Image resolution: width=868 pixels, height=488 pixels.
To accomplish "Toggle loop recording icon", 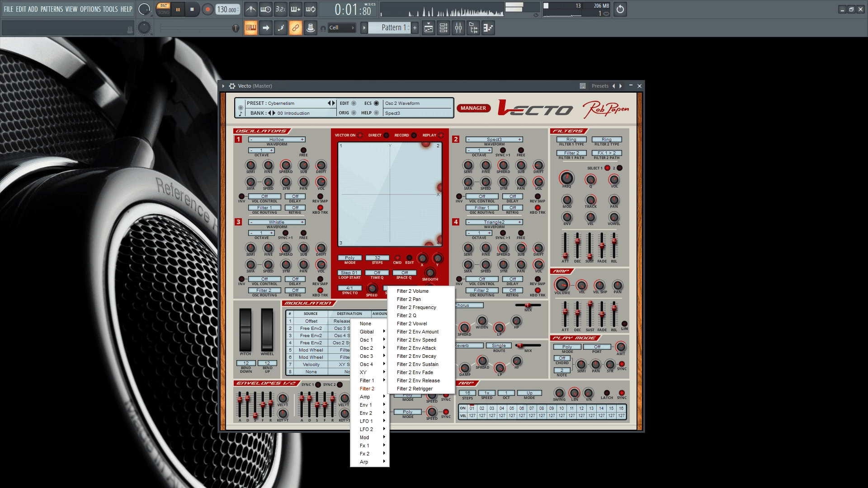I will pyautogui.click(x=311, y=9).
